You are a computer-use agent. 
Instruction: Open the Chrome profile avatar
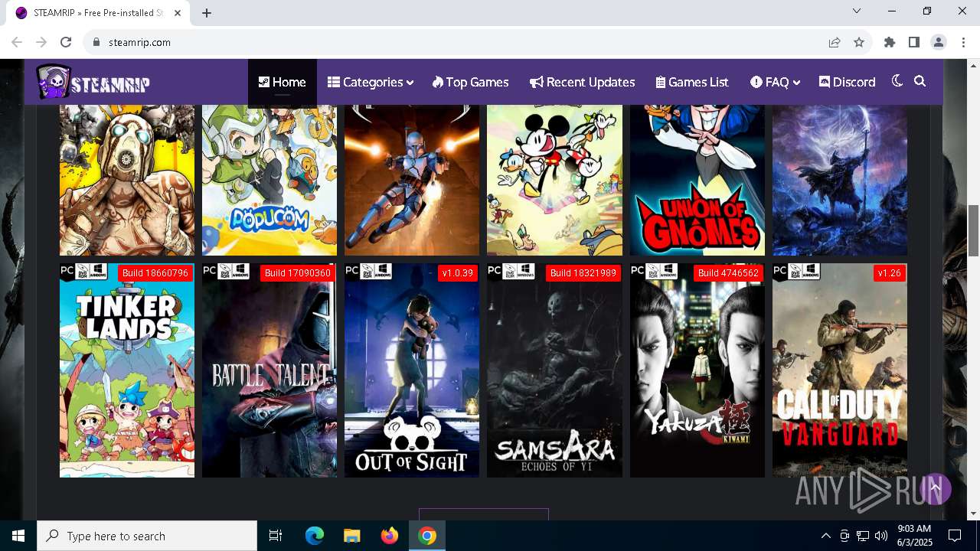pyautogui.click(x=939, y=42)
